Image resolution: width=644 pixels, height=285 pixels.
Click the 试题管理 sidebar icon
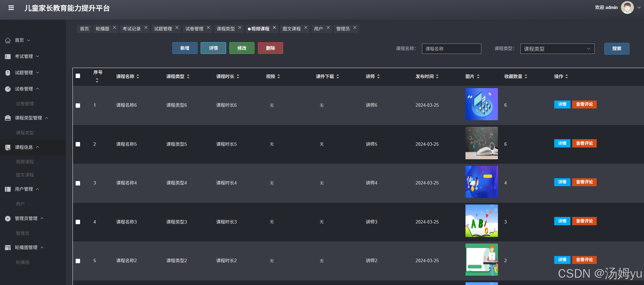(x=8, y=73)
